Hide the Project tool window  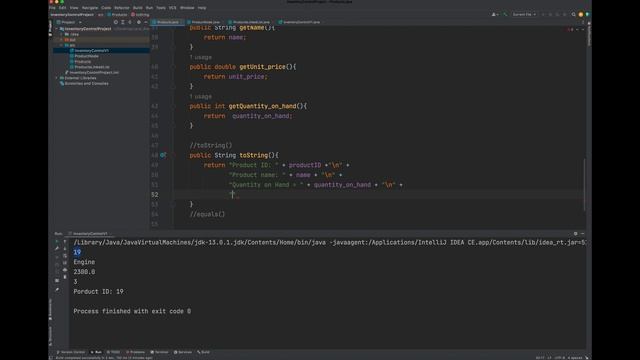click(x=146, y=22)
